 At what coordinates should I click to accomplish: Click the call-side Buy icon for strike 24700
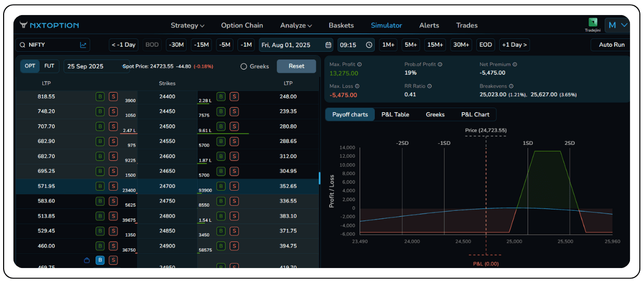click(100, 186)
